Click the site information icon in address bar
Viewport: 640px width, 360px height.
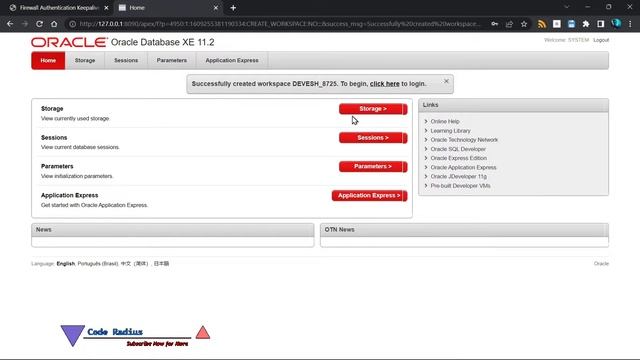[x=72, y=24]
